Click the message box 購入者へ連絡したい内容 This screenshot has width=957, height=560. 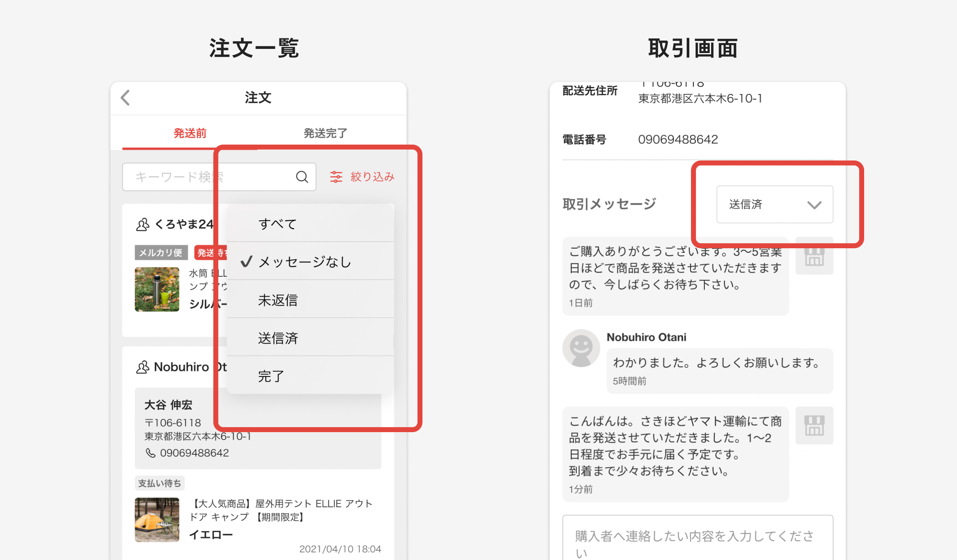698,538
